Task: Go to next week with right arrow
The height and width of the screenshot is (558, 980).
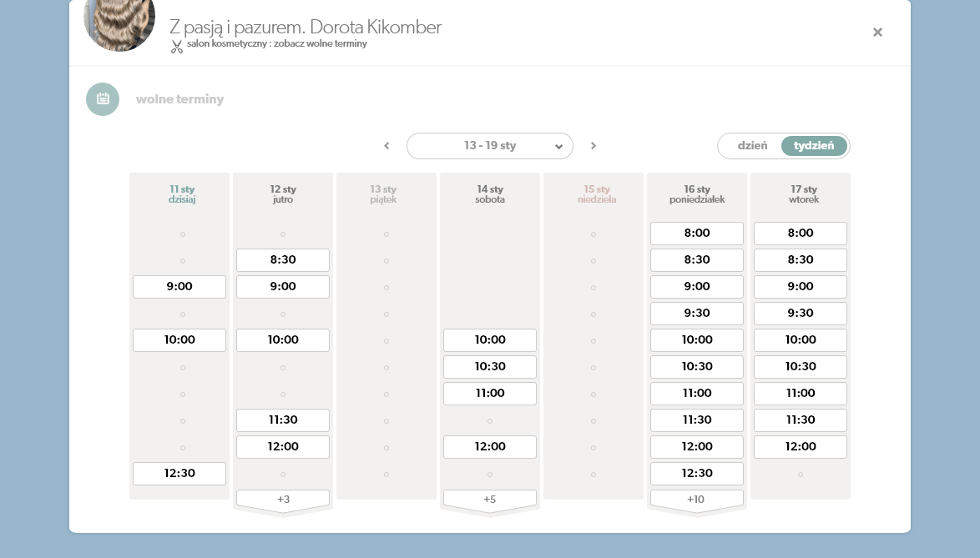Action: coord(594,146)
